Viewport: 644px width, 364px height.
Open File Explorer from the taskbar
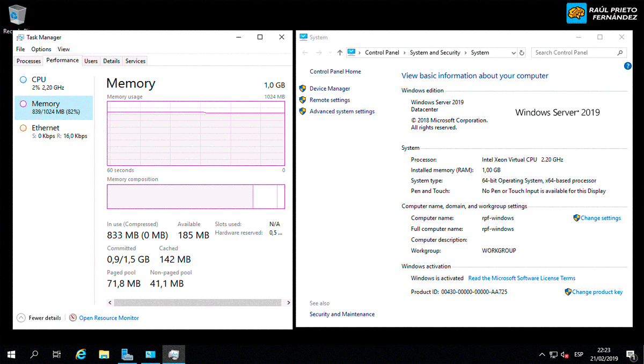(x=104, y=354)
